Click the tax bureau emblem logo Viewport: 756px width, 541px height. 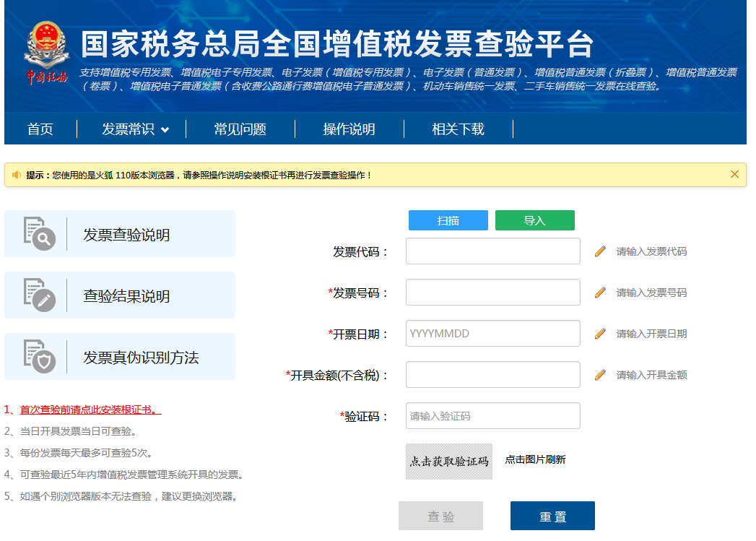click(46, 52)
